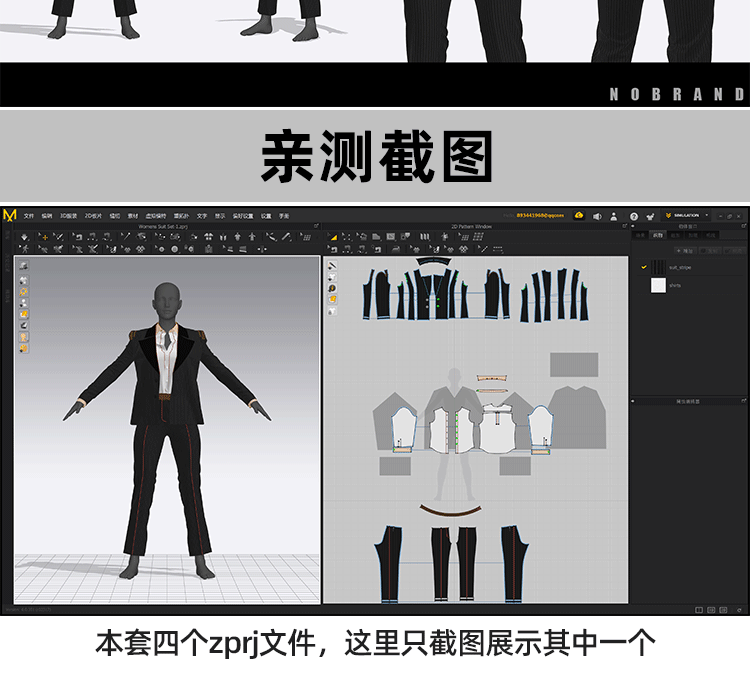Toggle the white avatar icon in 3D viewport sidebar

coord(23,303)
